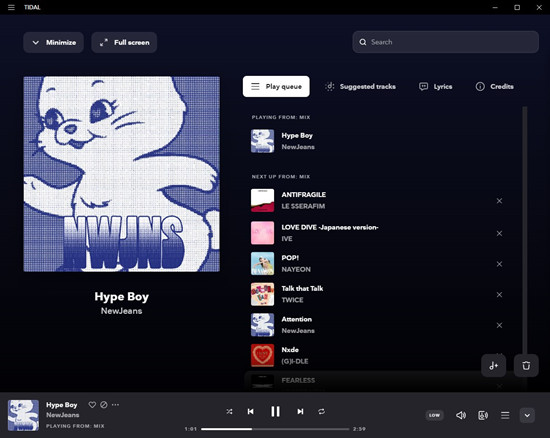
Task: Remove Talk that Talk from queue
Action: pos(499,295)
